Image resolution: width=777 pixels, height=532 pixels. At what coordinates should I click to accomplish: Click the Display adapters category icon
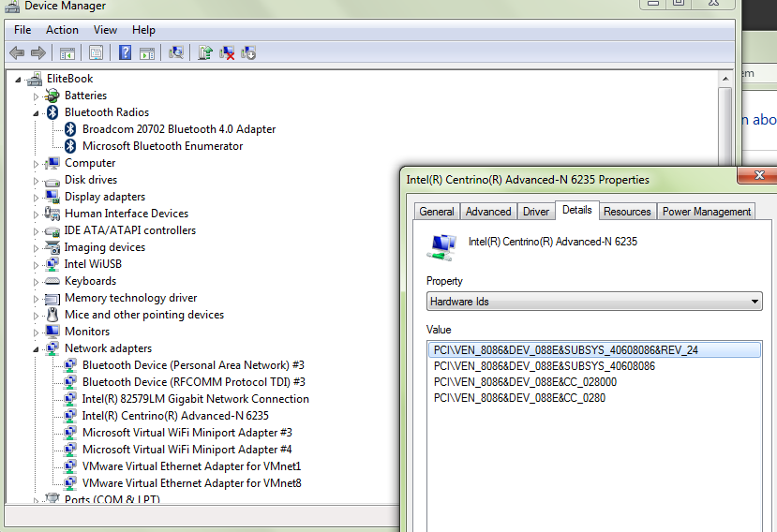coord(52,197)
